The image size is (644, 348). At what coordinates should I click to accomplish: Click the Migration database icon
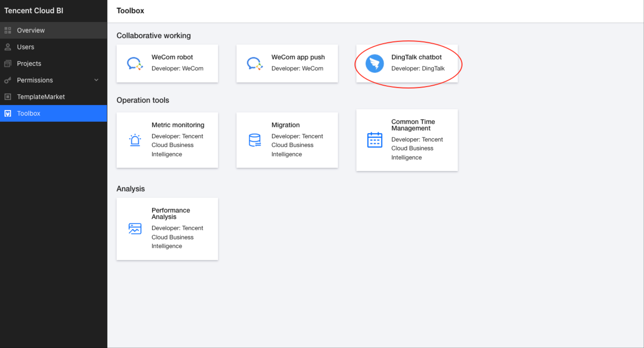click(x=255, y=140)
